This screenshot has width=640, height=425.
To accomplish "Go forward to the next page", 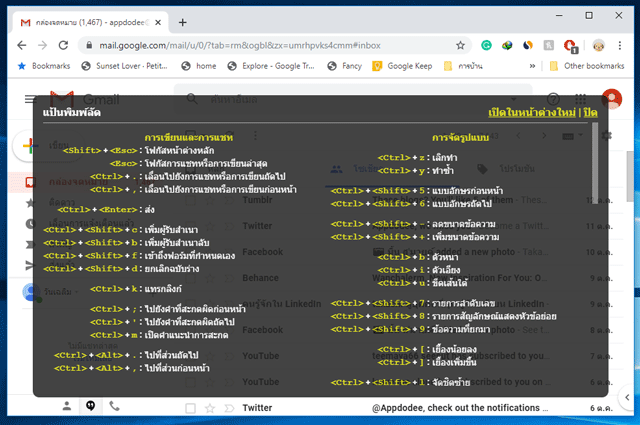I will 42,45.
